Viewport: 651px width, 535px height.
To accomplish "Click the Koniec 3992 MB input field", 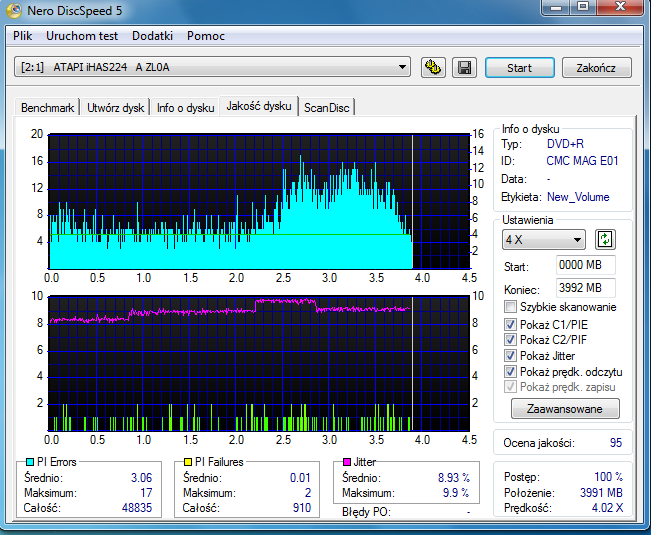I will pos(585,288).
